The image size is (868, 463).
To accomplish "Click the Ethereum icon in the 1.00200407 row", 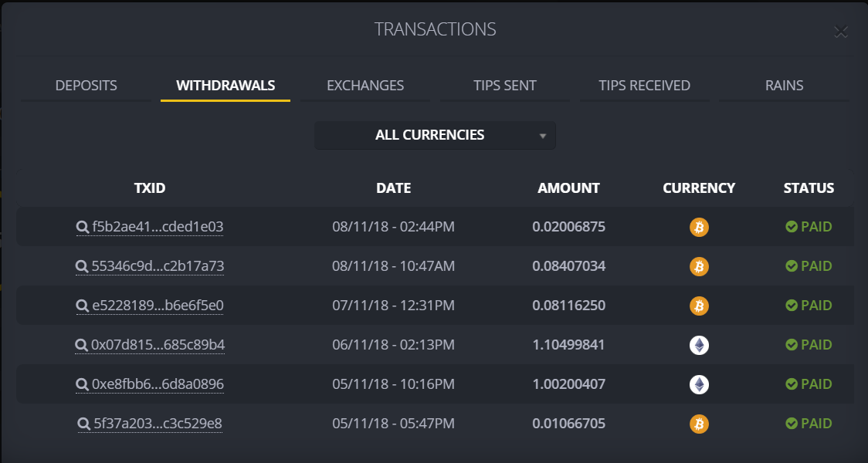I will pos(699,384).
